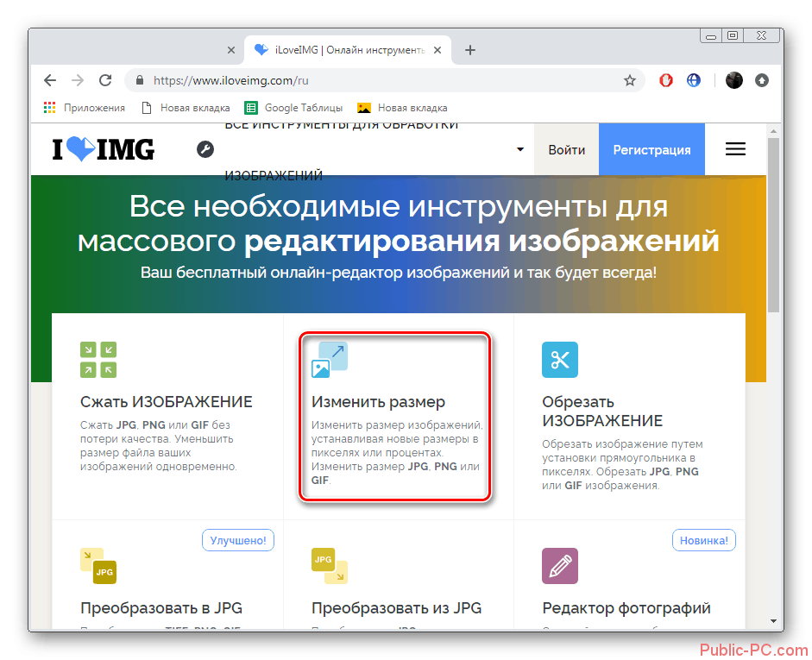
Task: Click the iLoveIMG logo
Action: pos(103,149)
